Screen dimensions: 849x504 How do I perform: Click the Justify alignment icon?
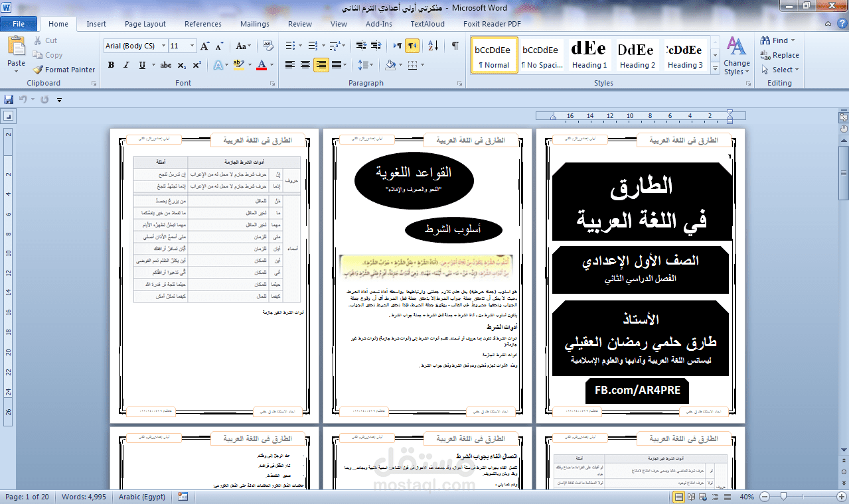[337, 65]
